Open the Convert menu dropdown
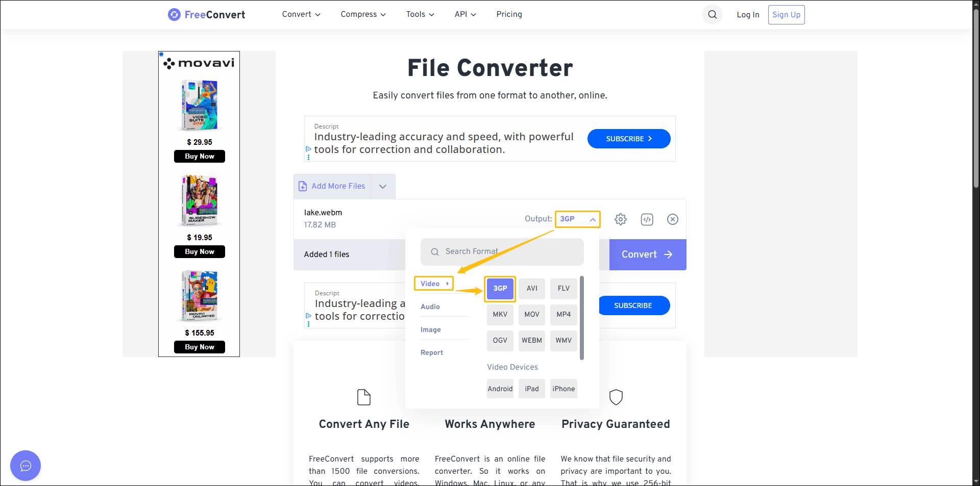 click(301, 14)
